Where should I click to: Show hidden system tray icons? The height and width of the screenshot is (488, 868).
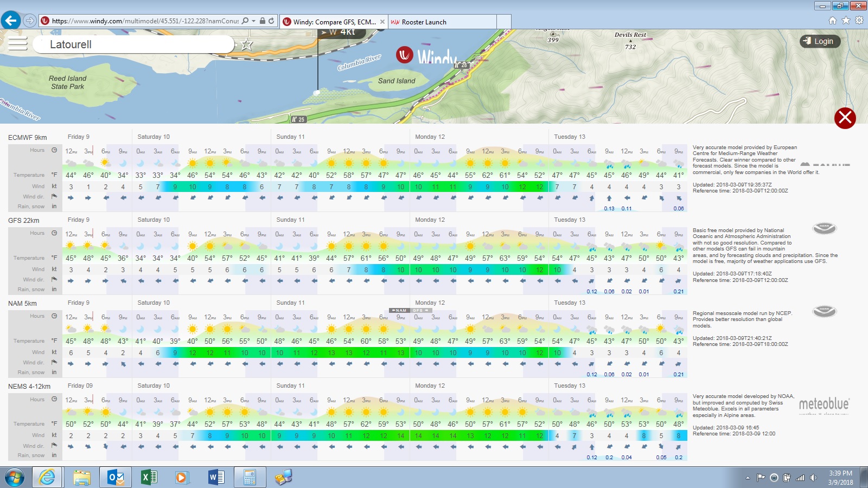(748, 478)
